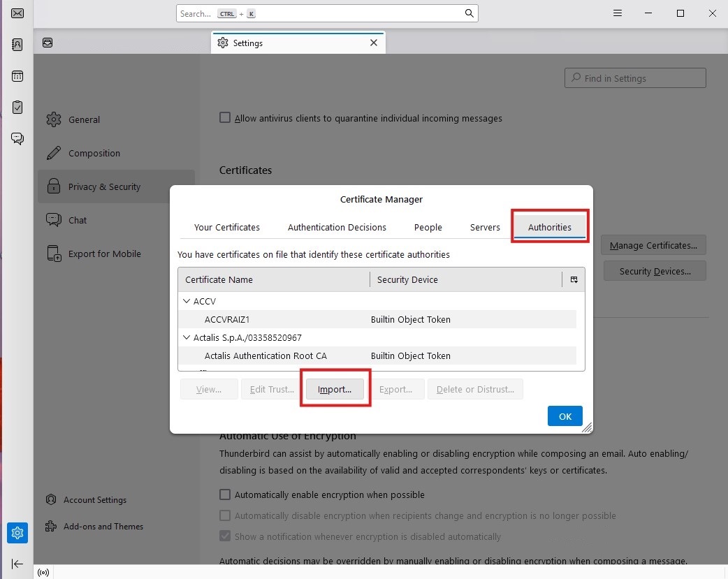Open Manage Certificates... button

pyautogui.click(x=653, y=245)
